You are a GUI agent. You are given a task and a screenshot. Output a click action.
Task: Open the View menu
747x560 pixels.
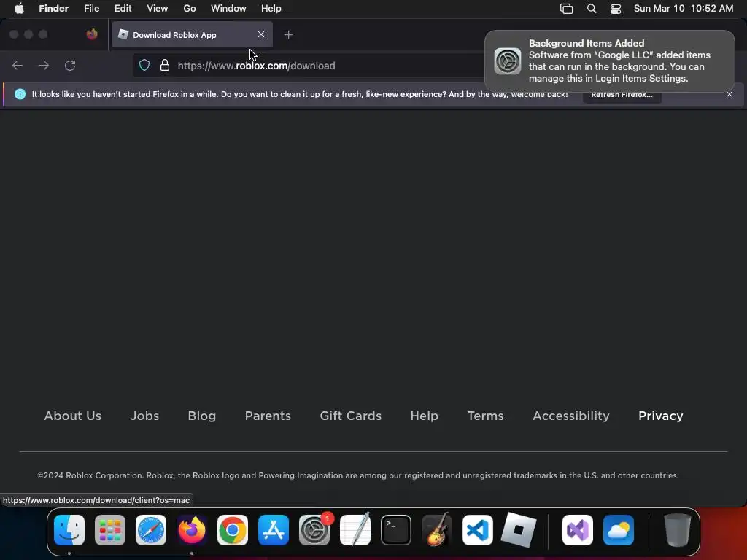(x=158, y=9)
